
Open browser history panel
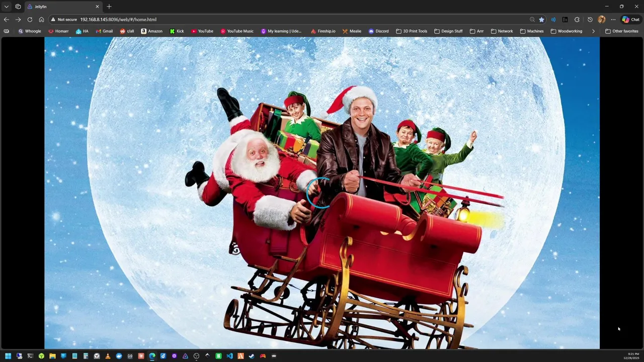tap(590, 20)
